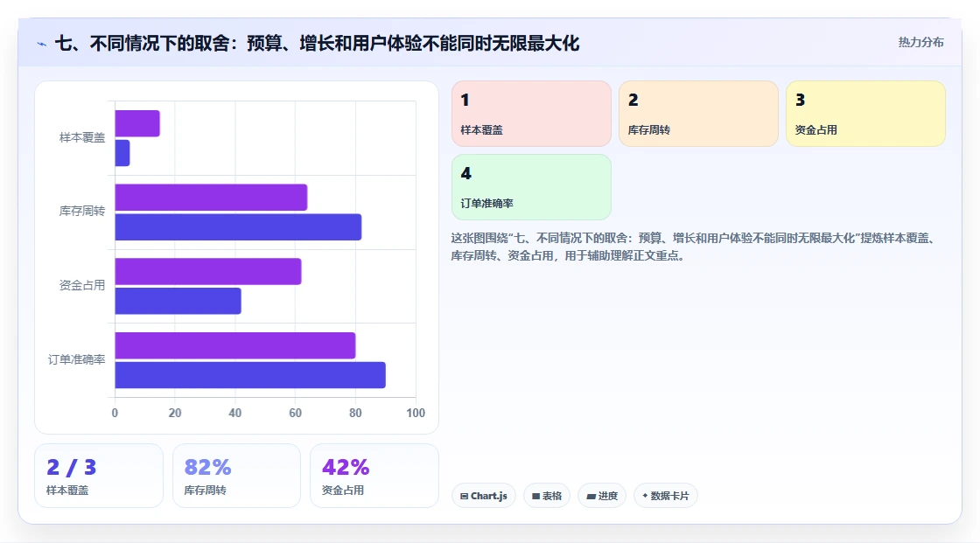Click the 热力分布 label in header
The width and height of the screenshot is (980, 543).
(920, 43)
